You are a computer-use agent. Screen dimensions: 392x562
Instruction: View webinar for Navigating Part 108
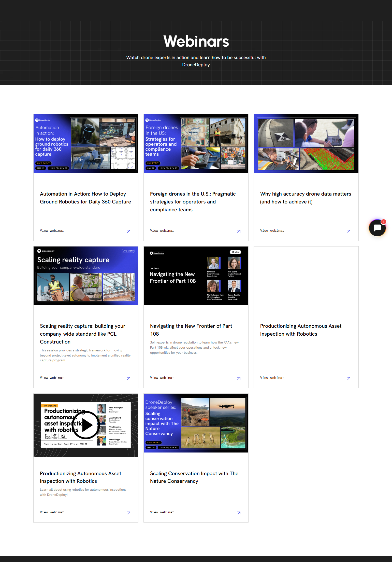coord(162,378)
